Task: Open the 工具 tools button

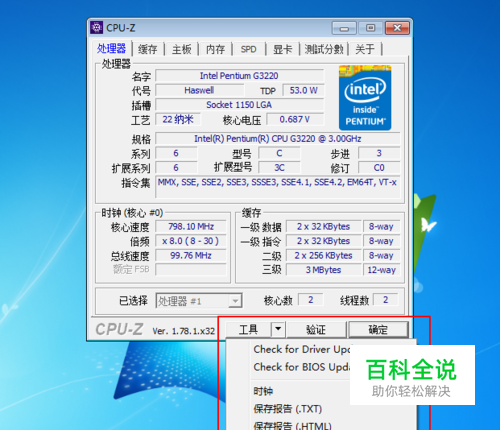Action: pos(248,330)
